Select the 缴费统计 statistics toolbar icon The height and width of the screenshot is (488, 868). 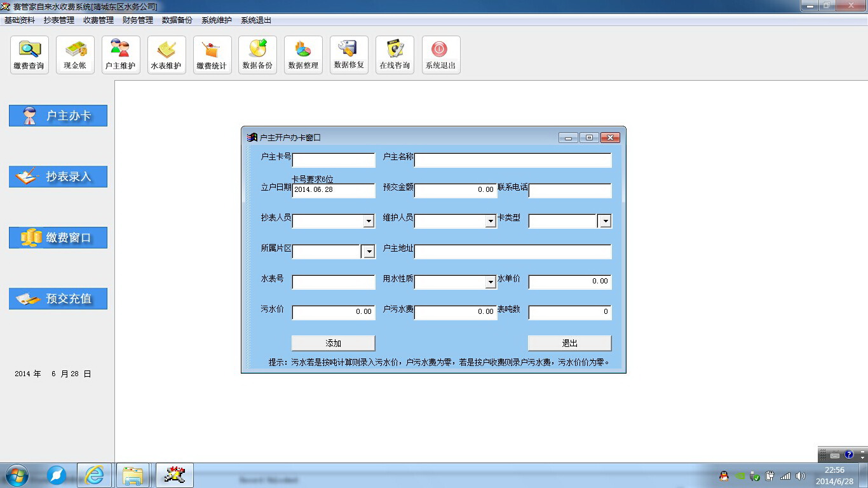click(x=212, y=55)
